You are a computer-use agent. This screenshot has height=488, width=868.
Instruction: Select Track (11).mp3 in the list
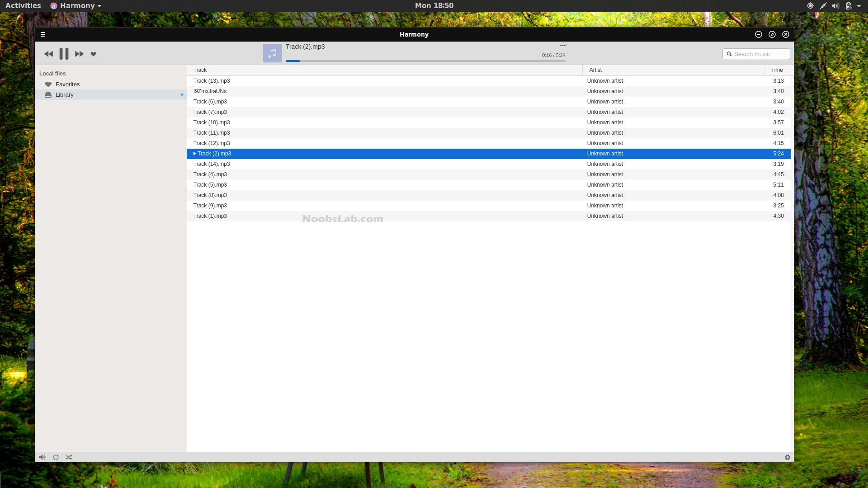click(489, 133)
